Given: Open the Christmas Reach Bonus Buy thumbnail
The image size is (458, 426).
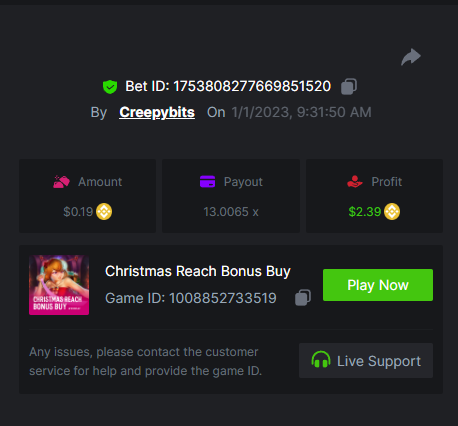Looking at the screenshot, I should (59, 285).
